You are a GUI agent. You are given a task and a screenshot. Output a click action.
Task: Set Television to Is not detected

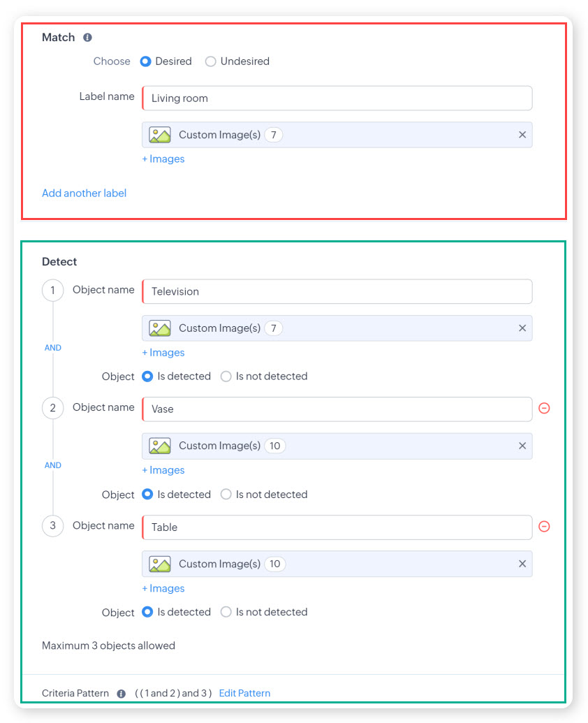point(226,377)
